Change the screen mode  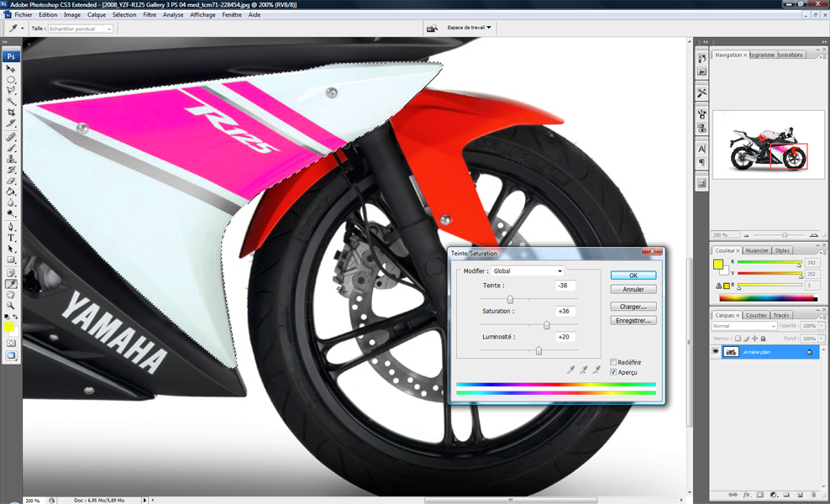[11, 355]
